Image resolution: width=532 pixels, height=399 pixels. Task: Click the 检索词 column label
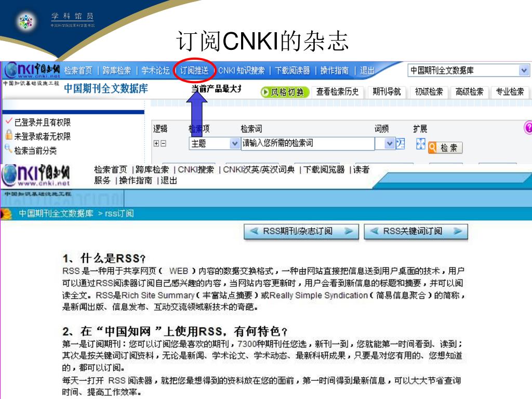251,129
